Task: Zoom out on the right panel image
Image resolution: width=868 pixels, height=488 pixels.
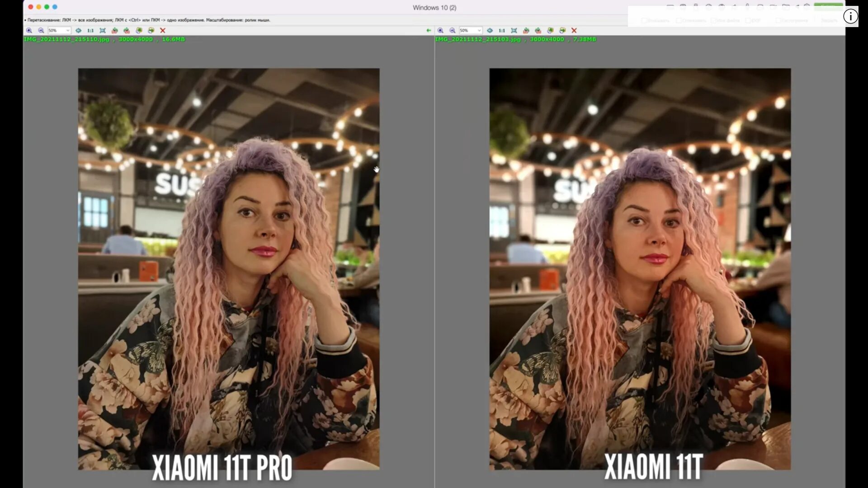Action: point(453,30)
